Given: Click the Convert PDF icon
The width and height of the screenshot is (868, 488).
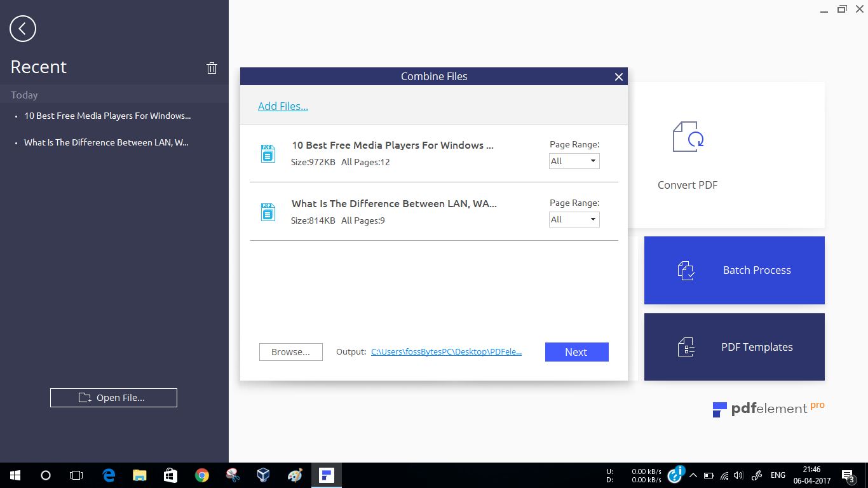Looking at the screenshot, I should pyautogui.click(x=688, y=137).
